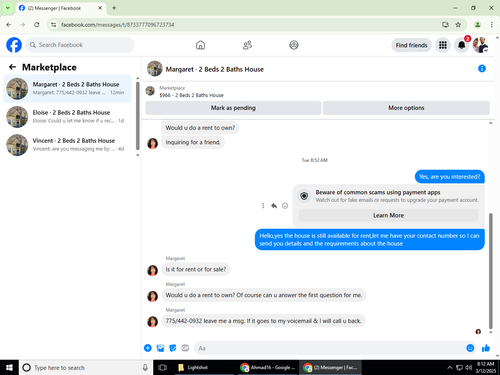
Task: Open more actions plus icon in composer
Action: coord(148,348)
